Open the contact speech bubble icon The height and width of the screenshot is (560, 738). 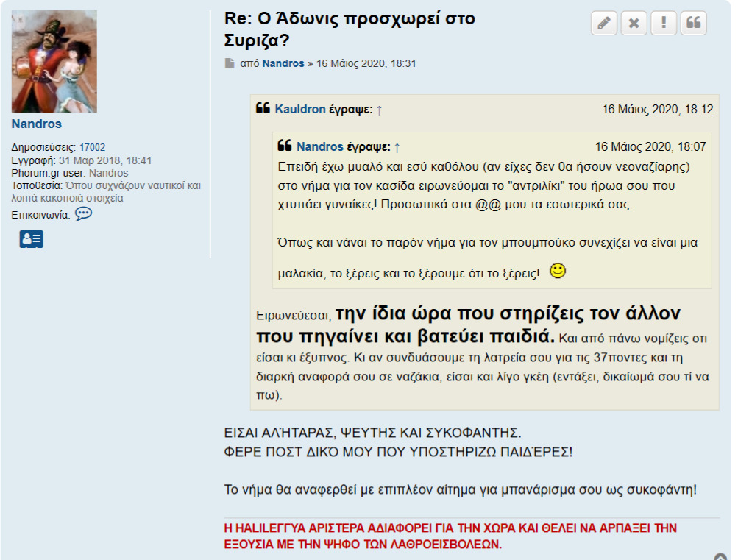[83, 213]
